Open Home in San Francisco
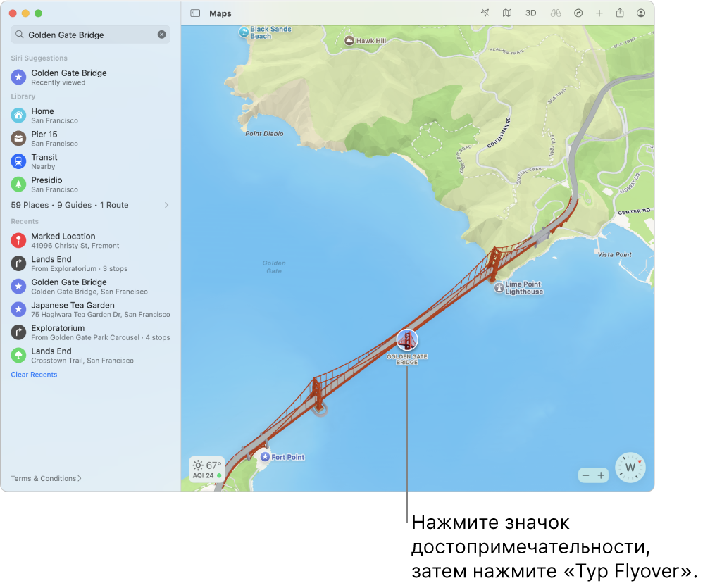Image resolution: width=710 pixels, height=588 pixels. click(x=91, y=115)
